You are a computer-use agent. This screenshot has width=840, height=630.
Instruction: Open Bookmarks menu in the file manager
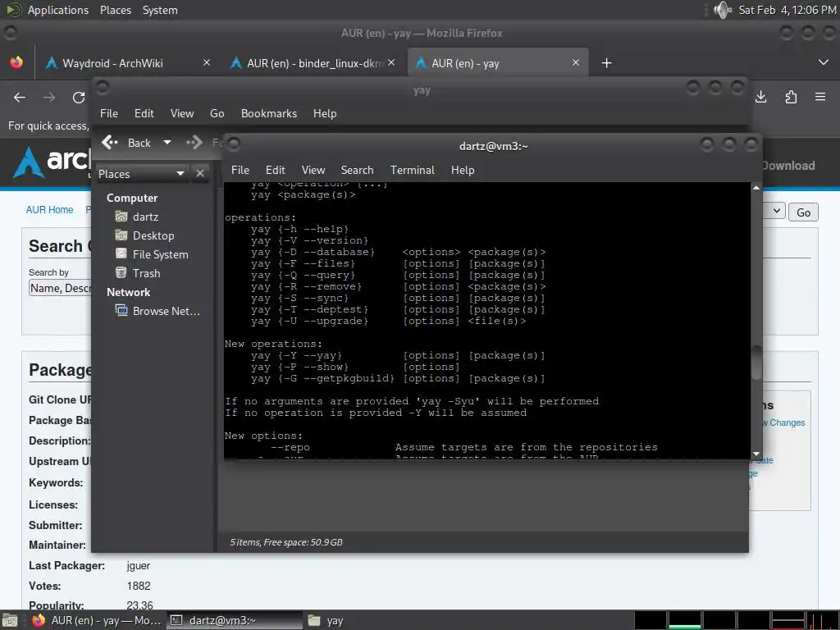pyautogui.click(x=269, y=113)
